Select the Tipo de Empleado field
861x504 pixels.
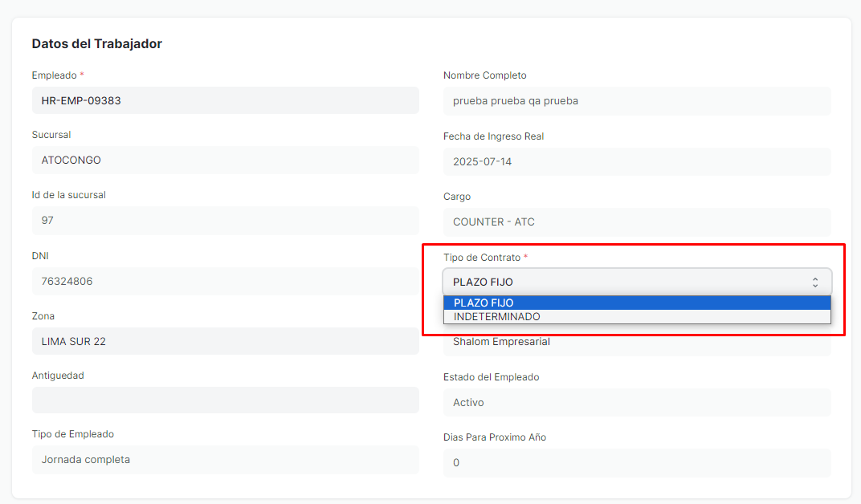click(225, 460)
